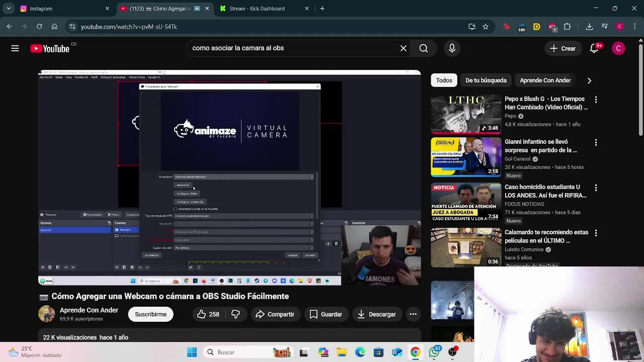Open Microsoft Store from taskbar
Viewport: 644px width, 362px height.
[378, 352]
